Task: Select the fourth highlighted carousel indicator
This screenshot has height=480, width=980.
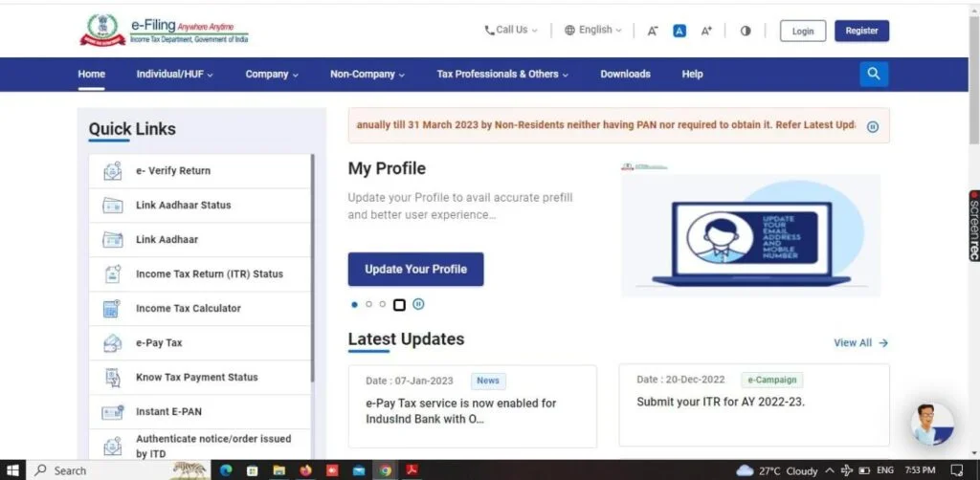Action: coord(399,305)
